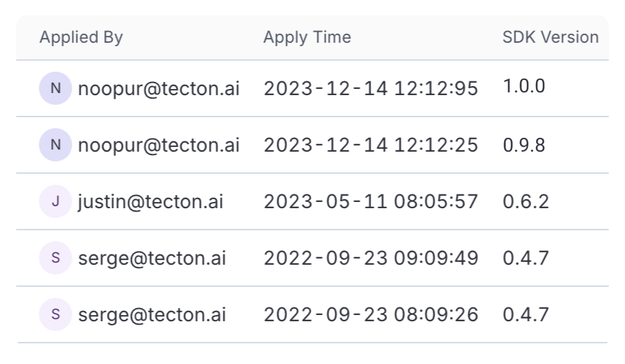The height and width of the screenshot is (364, 625).
Task: Click the N avatar beside version 0.9.8
Action: 55,145
